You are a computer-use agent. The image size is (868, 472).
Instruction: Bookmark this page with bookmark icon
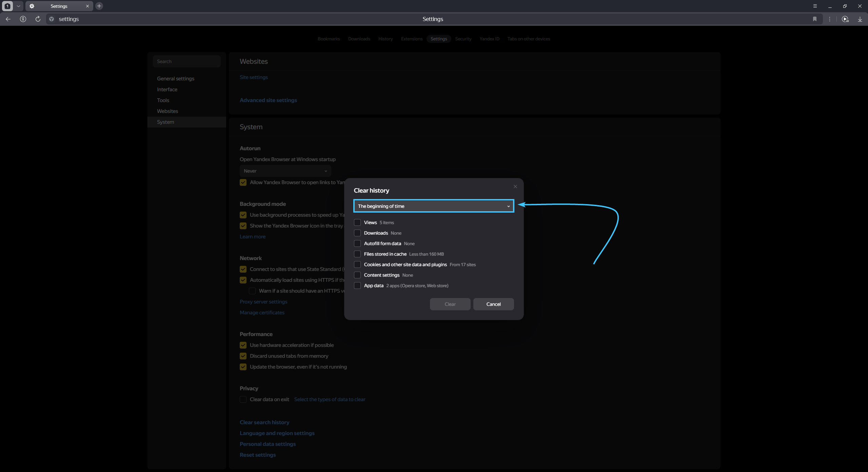(x=814, y=19)
